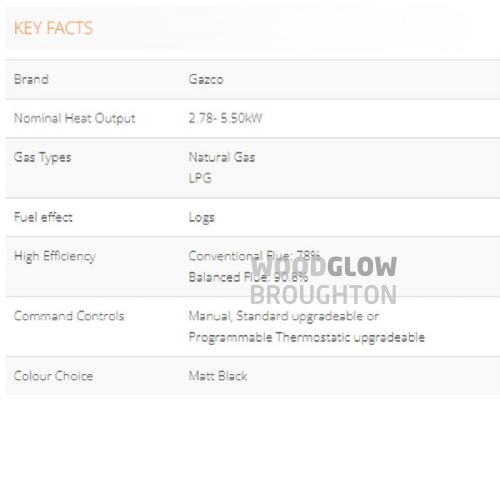Select the Brand row label

pos(31,79)
